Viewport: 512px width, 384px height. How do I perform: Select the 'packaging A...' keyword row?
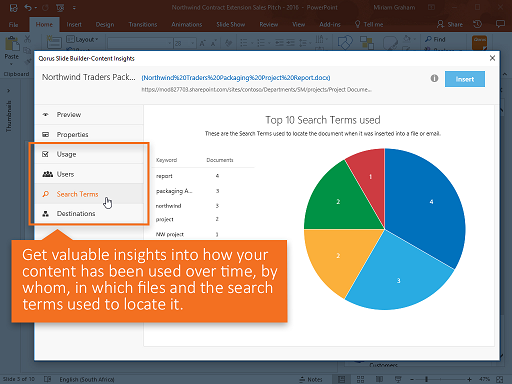pos(204,191)
